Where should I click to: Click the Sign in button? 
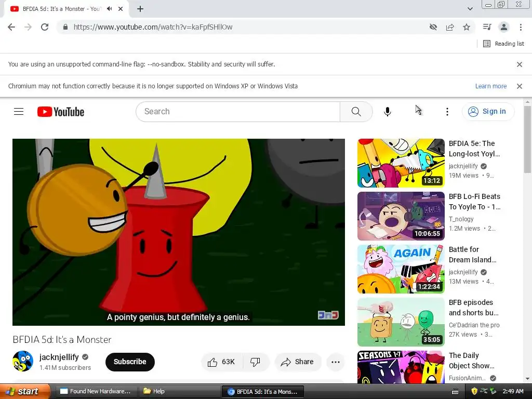point(488,112)
